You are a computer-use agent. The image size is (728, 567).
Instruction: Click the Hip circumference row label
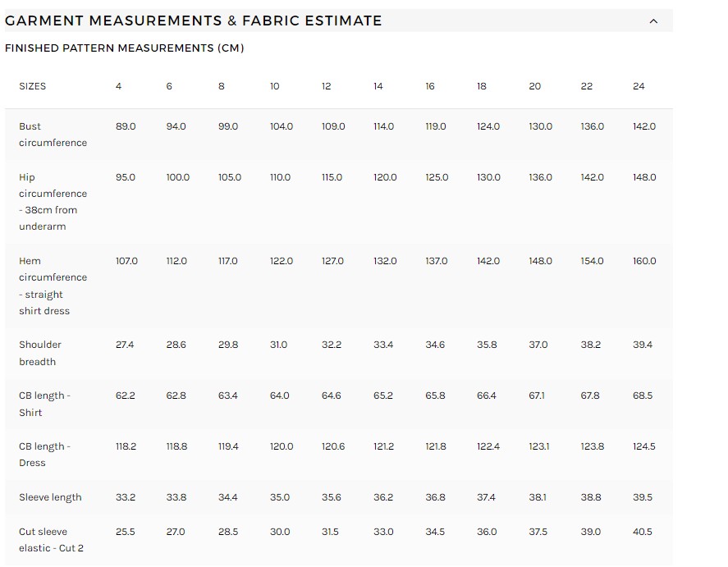53,202
